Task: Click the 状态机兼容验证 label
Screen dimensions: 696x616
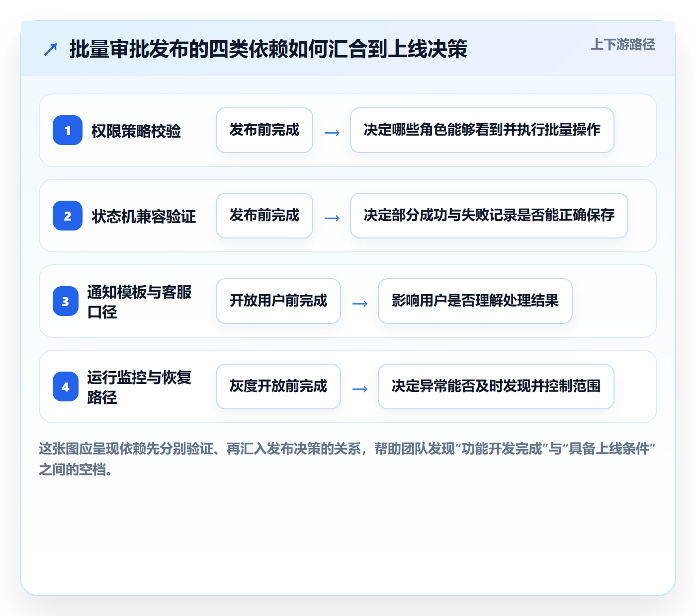Action: point(144,216)
